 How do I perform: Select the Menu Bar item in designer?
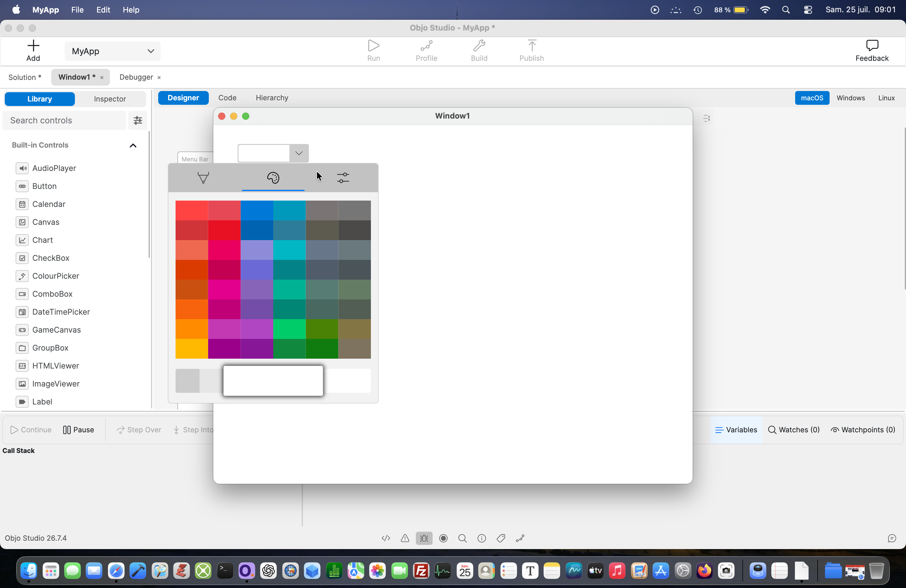pyautogui.click(x=195, y=159)
